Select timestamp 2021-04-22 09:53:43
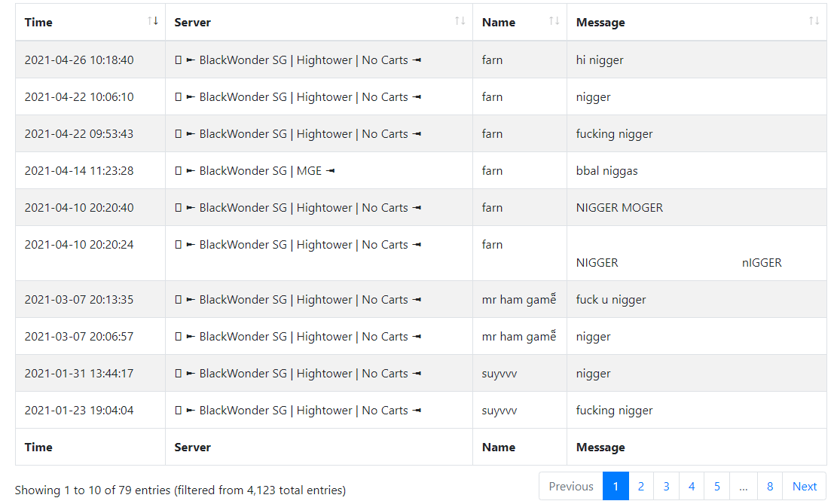Screen dimensions: 834x504 (x=79, y=134)
